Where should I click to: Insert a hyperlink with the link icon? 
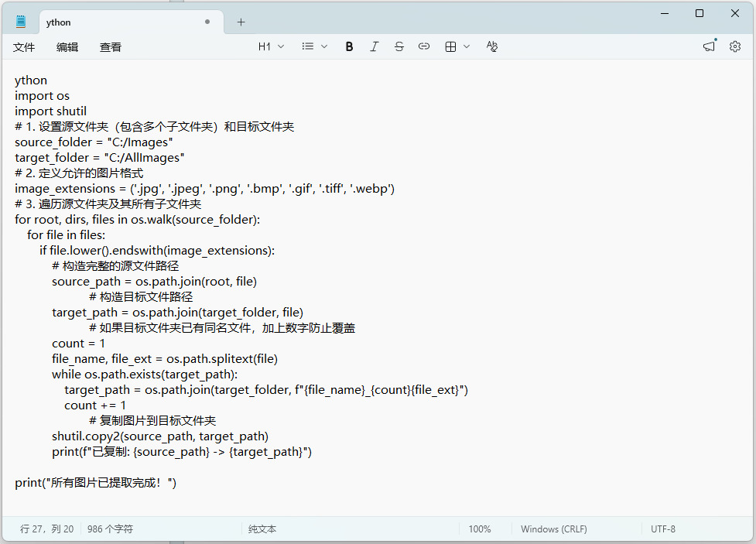pyautogui.click(x=423, y=46)
